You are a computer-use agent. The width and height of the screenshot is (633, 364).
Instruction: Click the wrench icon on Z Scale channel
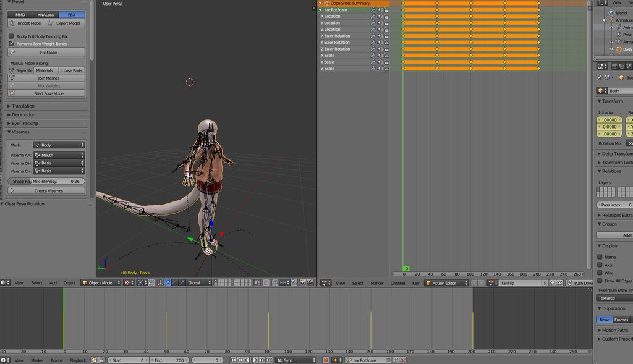[x=373, y=69]
